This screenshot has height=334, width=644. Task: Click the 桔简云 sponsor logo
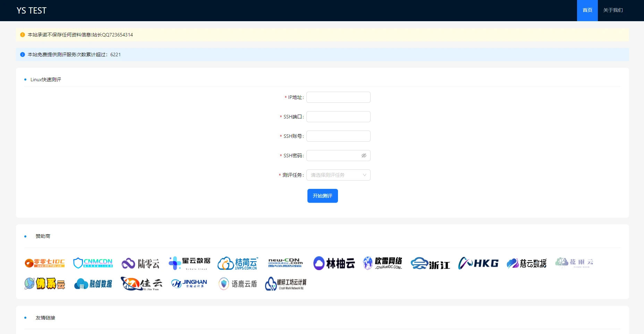(x=238, y=264)
